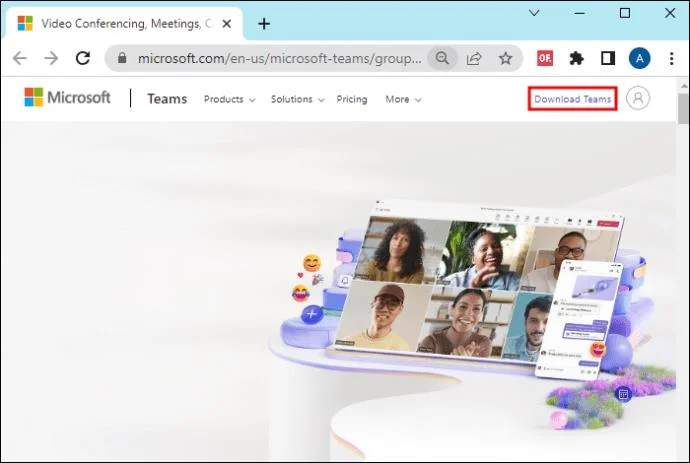Open the Extensions puzzle piece menu
This screenshot has height=463, width=690.
coord(576,58)
